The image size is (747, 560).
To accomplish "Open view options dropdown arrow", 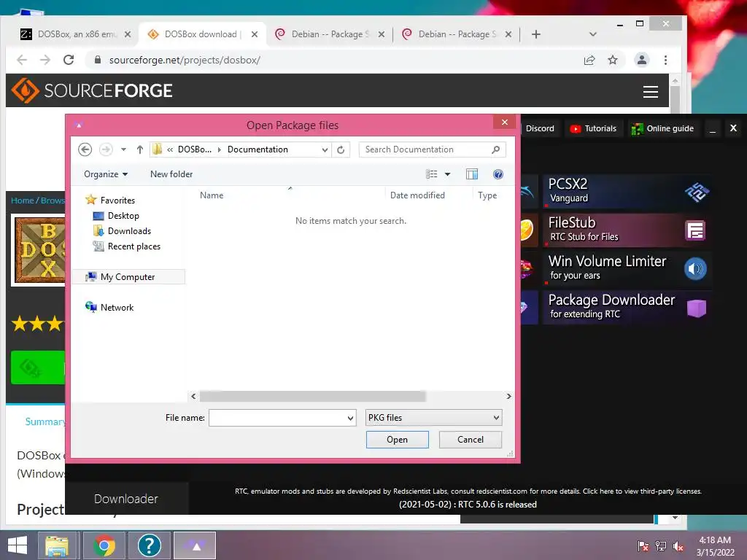I will (x=447, y=174).
